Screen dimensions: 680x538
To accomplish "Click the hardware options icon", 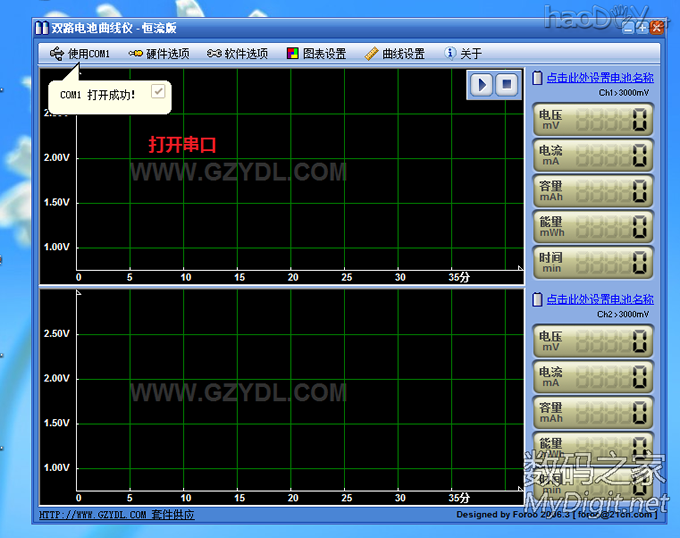I will pos(135,53).
